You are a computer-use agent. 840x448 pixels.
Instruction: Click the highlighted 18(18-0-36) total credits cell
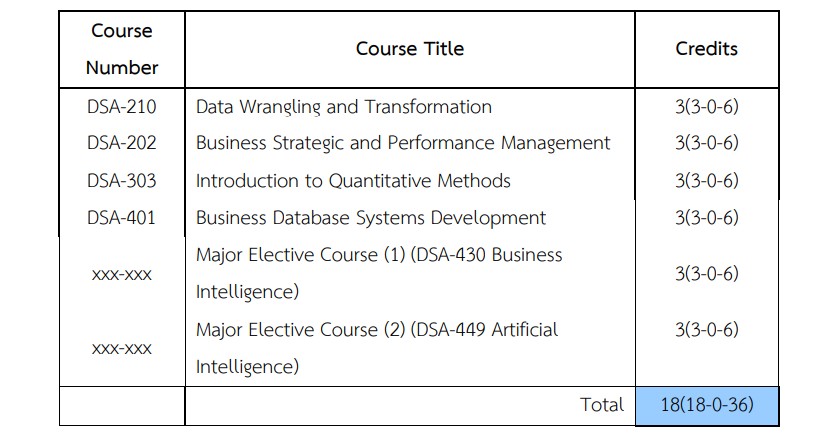[706, 405]
